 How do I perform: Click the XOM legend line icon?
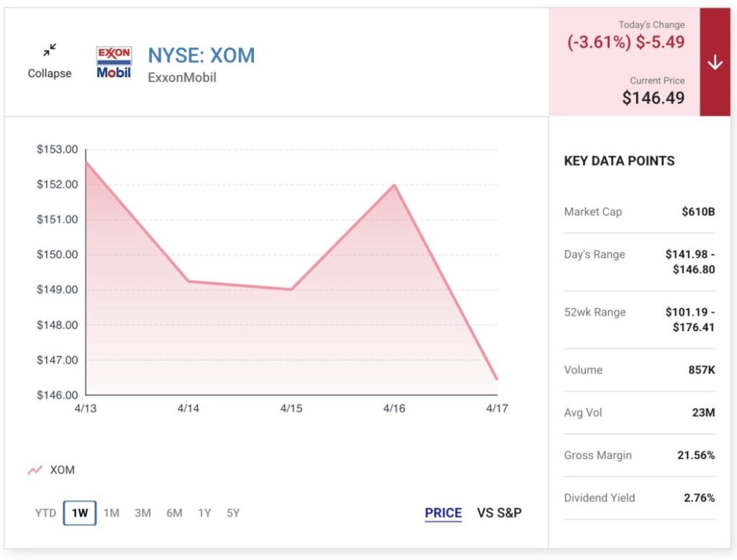35,470
